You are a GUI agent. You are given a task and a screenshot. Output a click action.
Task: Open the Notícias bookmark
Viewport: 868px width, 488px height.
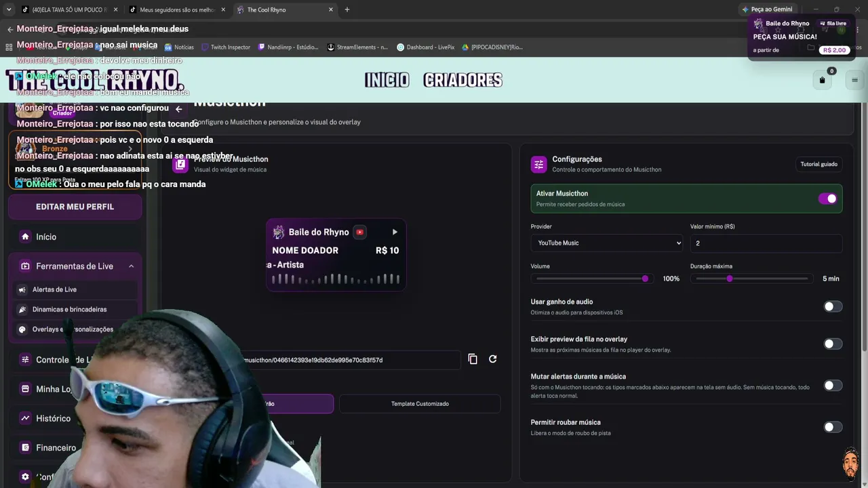click(x=179, y=47)
